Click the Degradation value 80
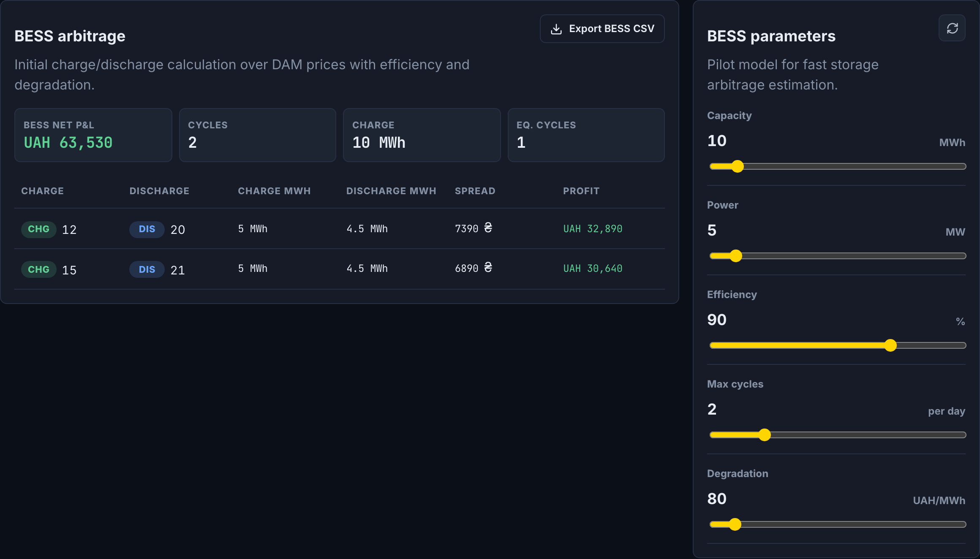The image size is (980, 559). click(717, 499)
